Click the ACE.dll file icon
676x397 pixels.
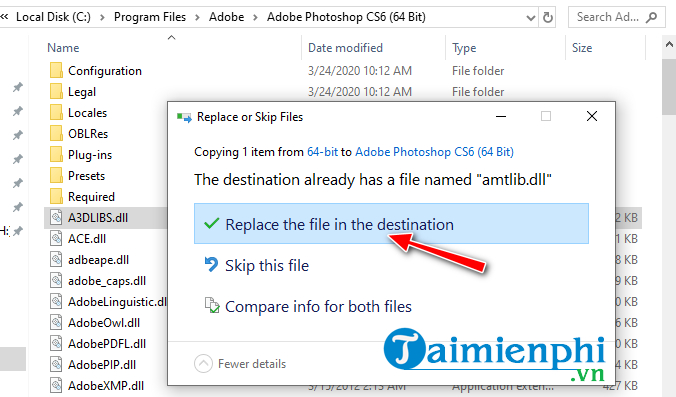(x=56, y=238)
